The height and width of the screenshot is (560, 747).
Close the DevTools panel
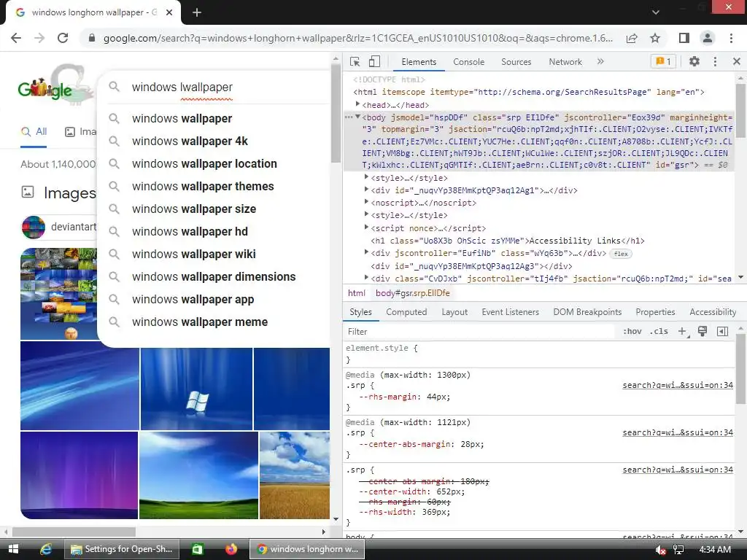[737, 61]
